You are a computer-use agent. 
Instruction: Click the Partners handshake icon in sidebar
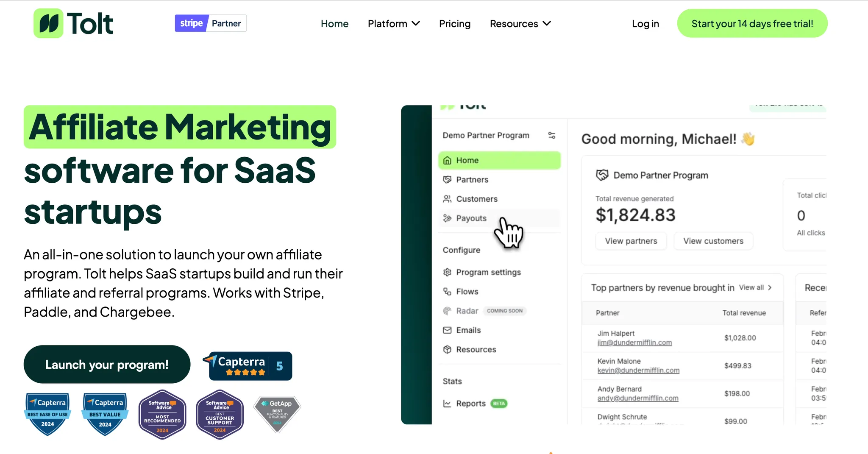pyautogui.click(x=447, y=180)
